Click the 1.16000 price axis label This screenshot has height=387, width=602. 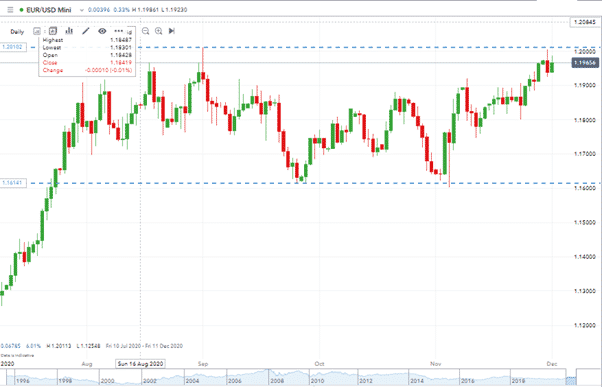point(585,188)
